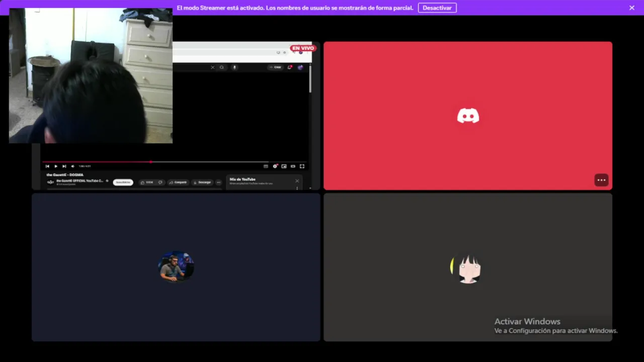Image resolution: width=644 pixels, height=362 pixels.
Task: Click the Mix de YouTube vertical dots menu
Action: (x=297, y=188)
